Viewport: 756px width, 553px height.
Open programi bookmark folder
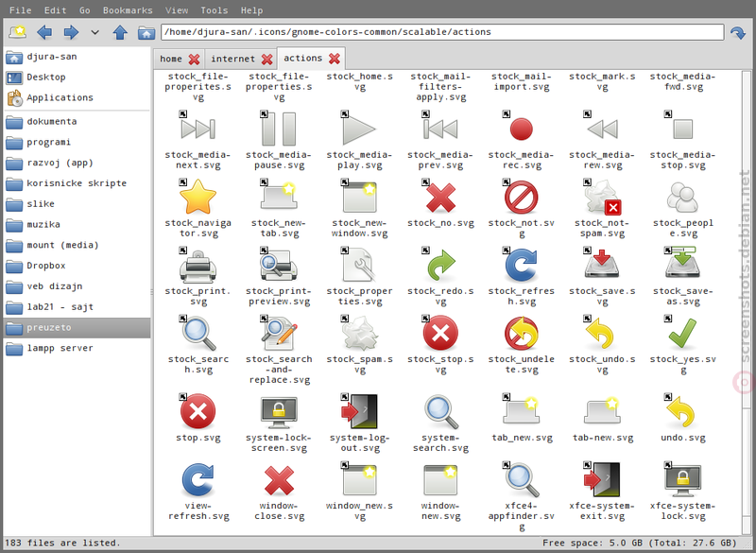coord(77,142)
